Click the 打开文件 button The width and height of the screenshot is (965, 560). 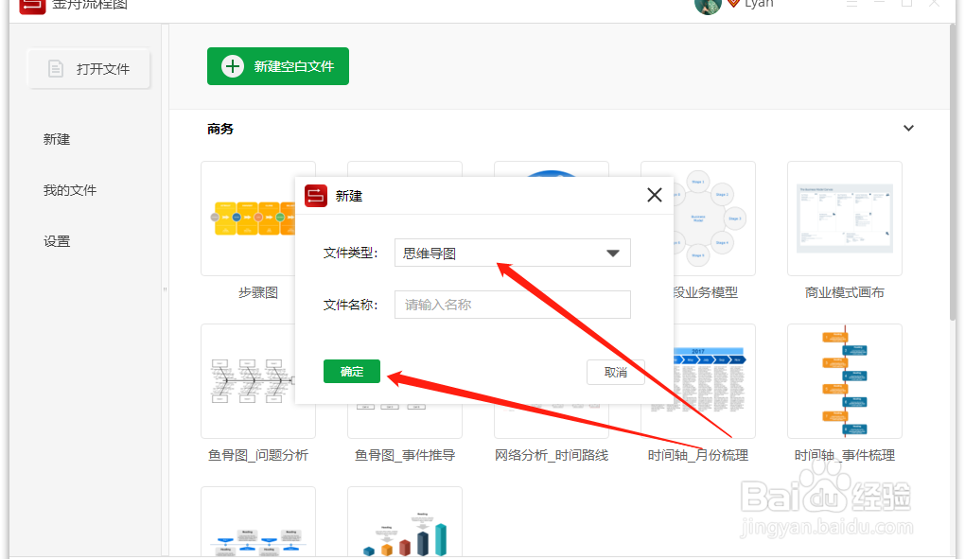click(89, 68)
